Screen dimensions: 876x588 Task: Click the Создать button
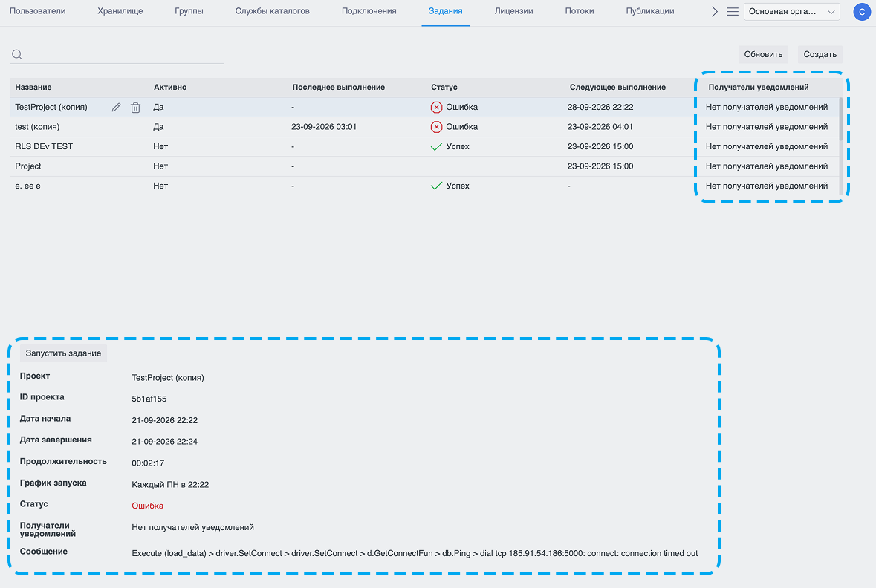(820, 54)
